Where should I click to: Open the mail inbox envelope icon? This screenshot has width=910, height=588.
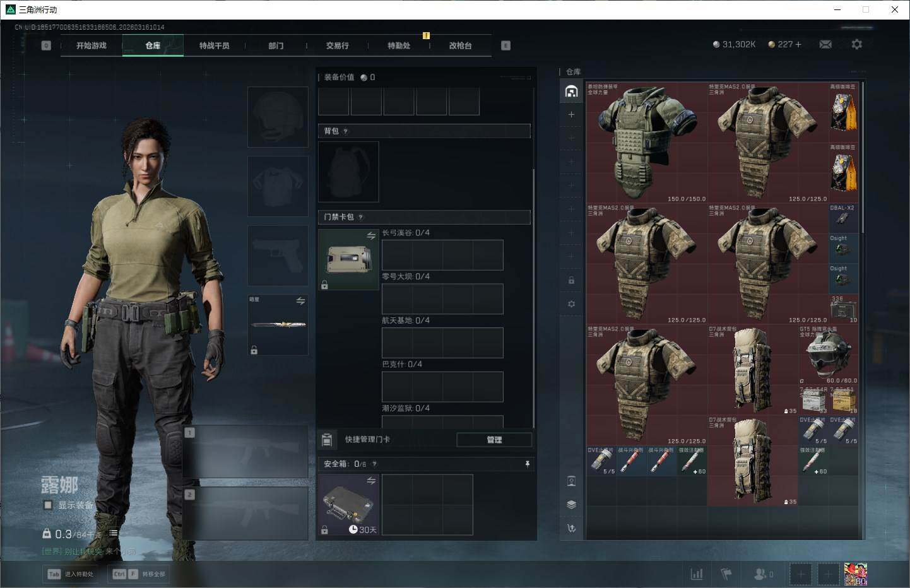[x=825, y=44]
